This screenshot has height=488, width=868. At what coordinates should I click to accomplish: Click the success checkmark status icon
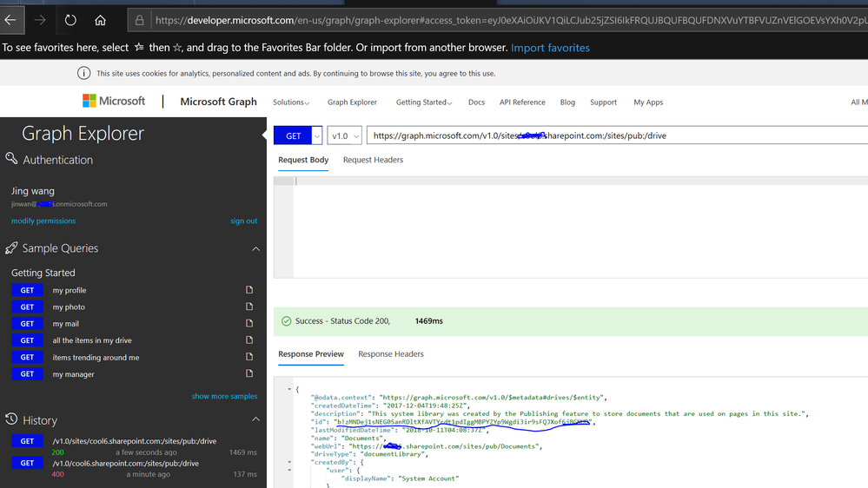[x=286, y=321]
